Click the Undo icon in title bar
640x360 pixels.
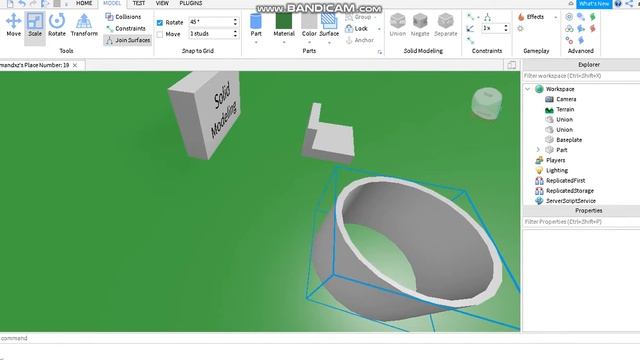point(22,4)
